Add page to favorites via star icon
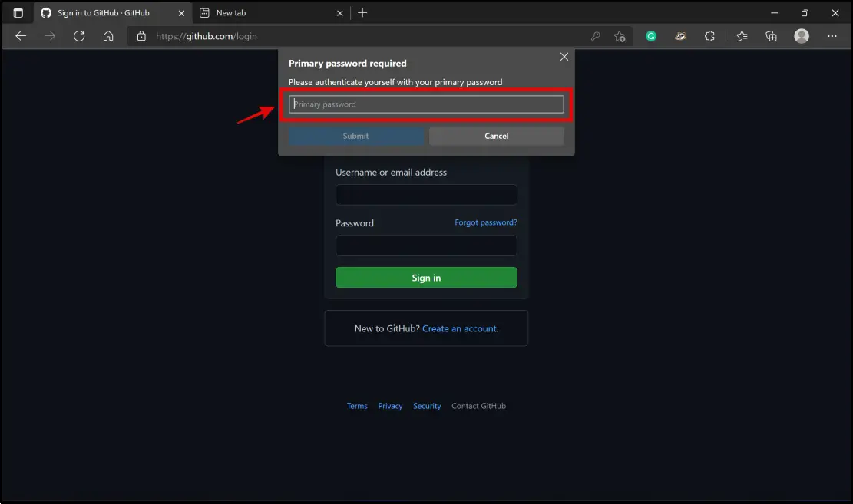Viewport: 853px width, 504px height. point(619,36)
